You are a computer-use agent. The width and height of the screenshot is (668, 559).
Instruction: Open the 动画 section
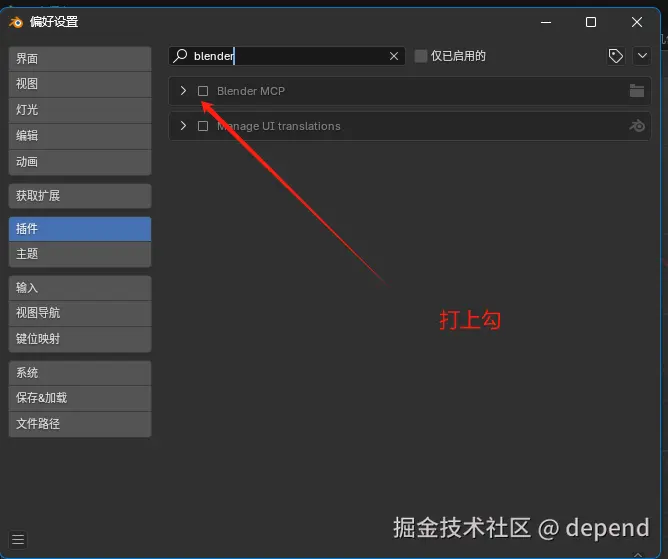(x=80, y=162)
